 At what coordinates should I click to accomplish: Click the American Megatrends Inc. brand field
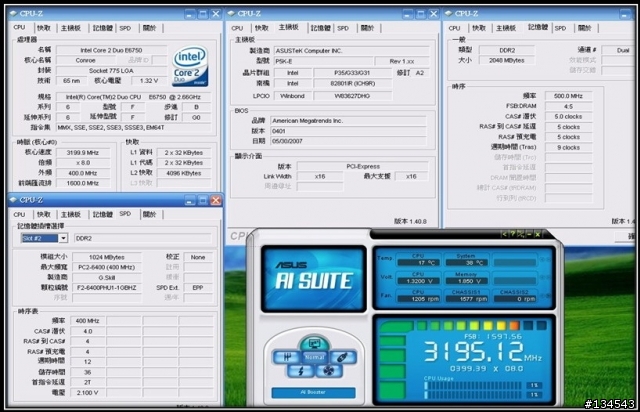pyautogui.click(x=348, y=120)
